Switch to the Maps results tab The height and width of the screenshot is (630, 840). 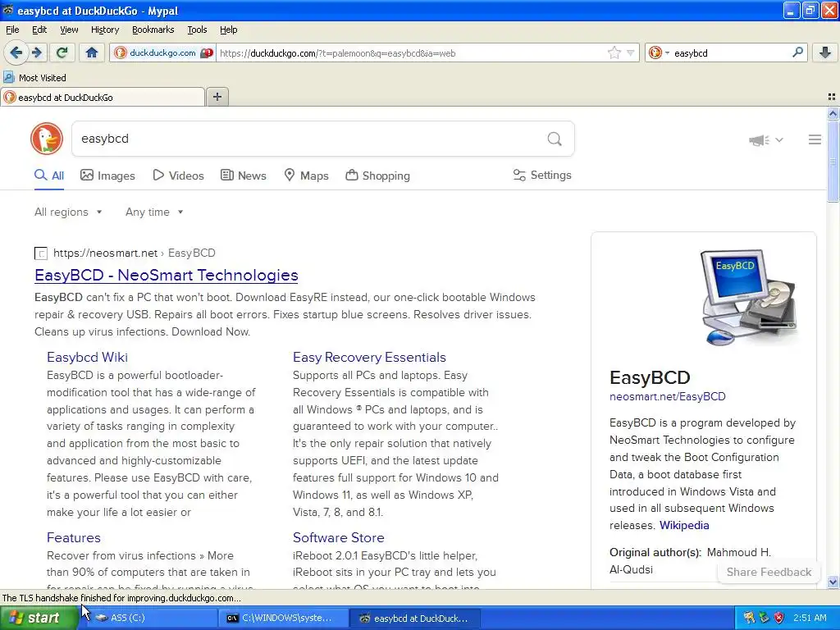click(x=306, y=176)
